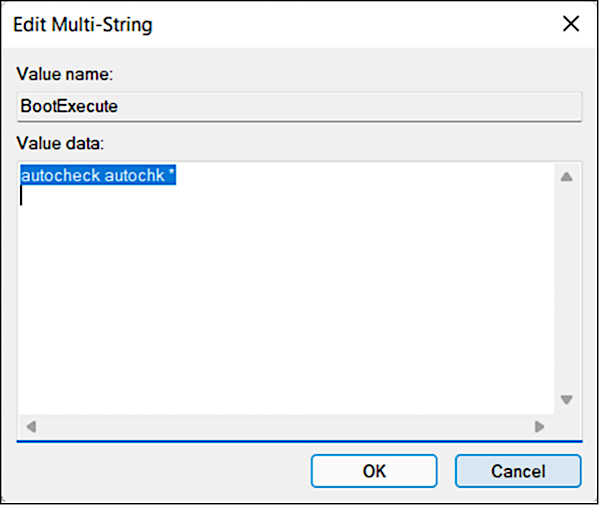Click the vertical scrollbar track
This screenshot has height=506, width=600.
pyautogui.click(x=566, y=290)
